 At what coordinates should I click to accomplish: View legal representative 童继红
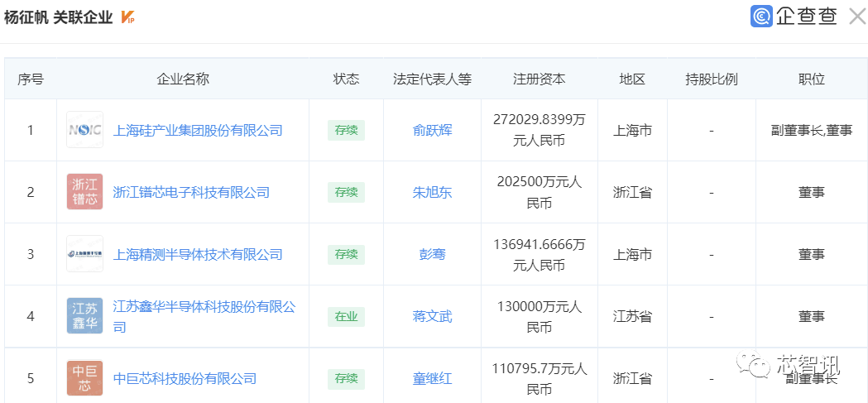coord(432,379)
